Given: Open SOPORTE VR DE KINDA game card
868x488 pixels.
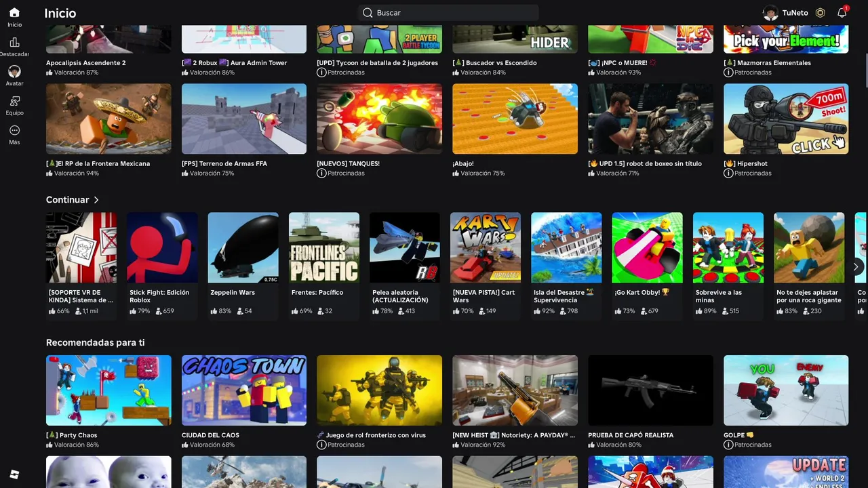Looking at the screenshot, I should (81, 265).
